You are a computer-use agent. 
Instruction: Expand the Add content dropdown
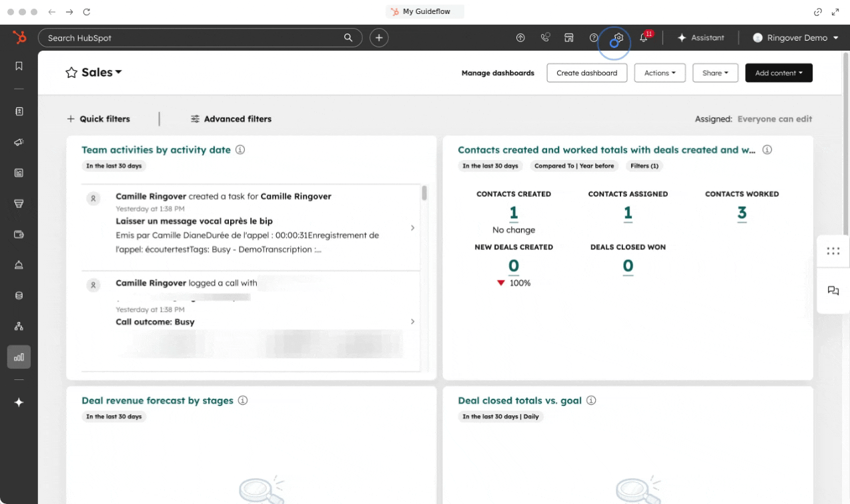pos(778,73)
